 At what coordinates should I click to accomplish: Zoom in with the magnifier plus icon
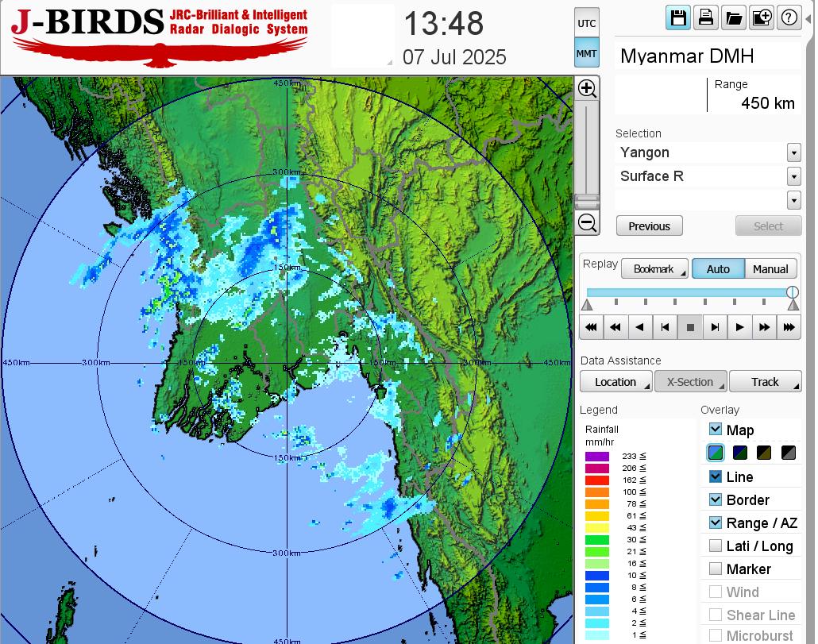[587, 88]
